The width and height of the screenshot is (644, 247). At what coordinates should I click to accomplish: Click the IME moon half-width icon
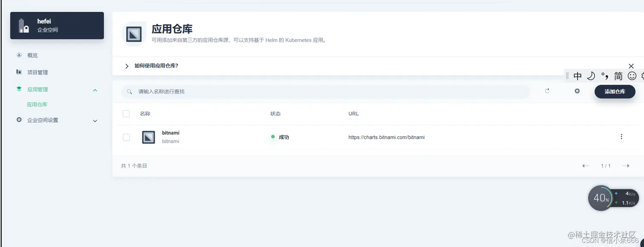[x=591, y=76]
